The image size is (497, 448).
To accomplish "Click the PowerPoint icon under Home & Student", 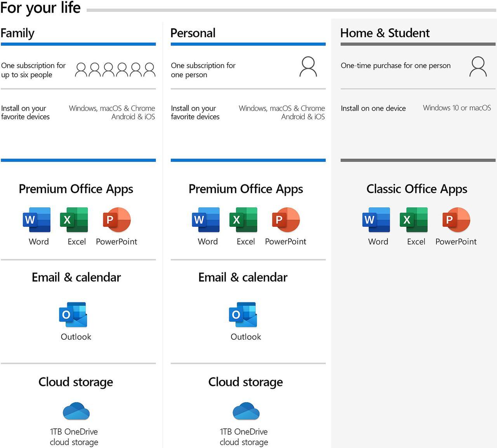I will click(456, 220).
